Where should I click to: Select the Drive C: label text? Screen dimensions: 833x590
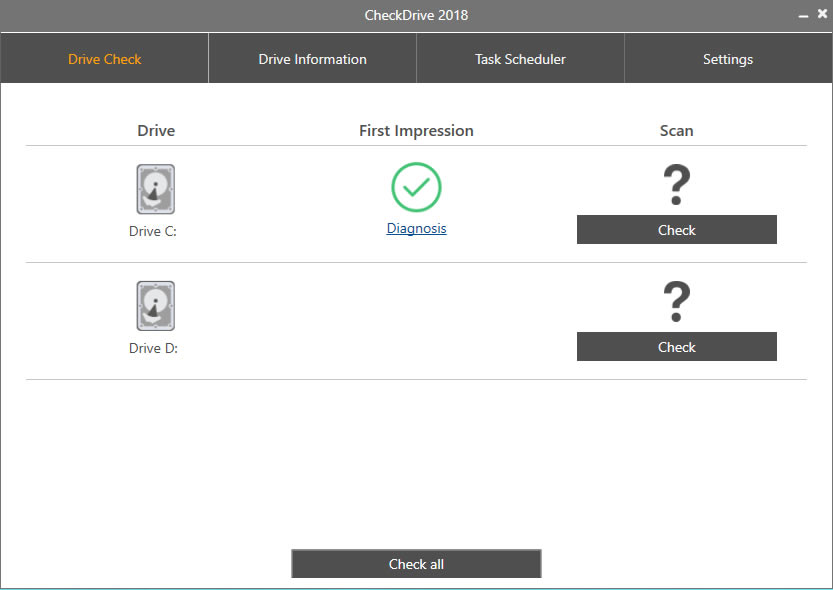153,231
